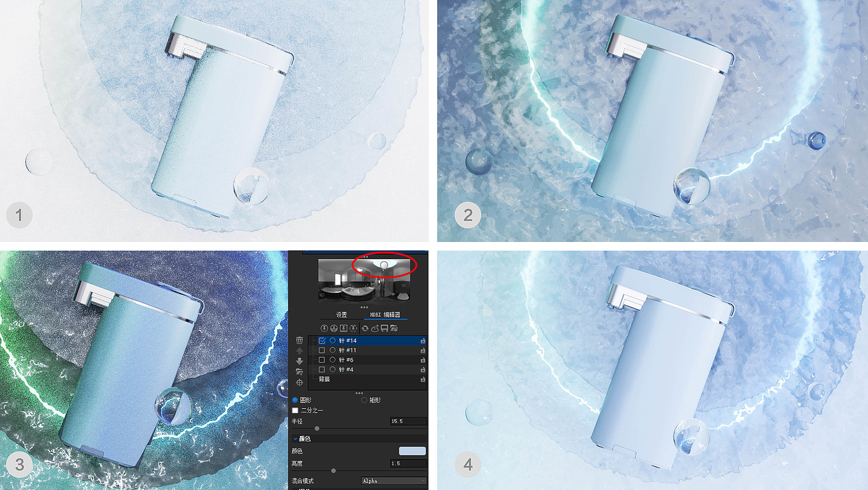Viewport: 868px width, 490px height.
Task: Collapse the 颜色 section
Action: click(x=296, y=439)
